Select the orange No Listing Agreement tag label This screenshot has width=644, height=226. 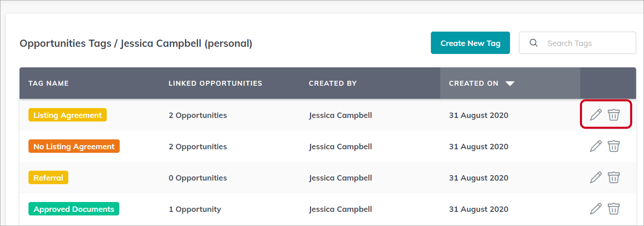[74, 146]
